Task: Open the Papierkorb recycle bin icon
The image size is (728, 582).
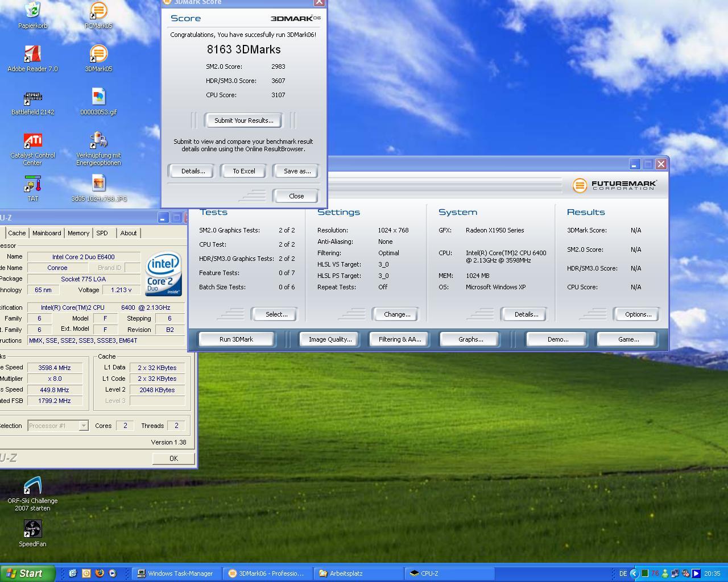Action: [32, 15]
